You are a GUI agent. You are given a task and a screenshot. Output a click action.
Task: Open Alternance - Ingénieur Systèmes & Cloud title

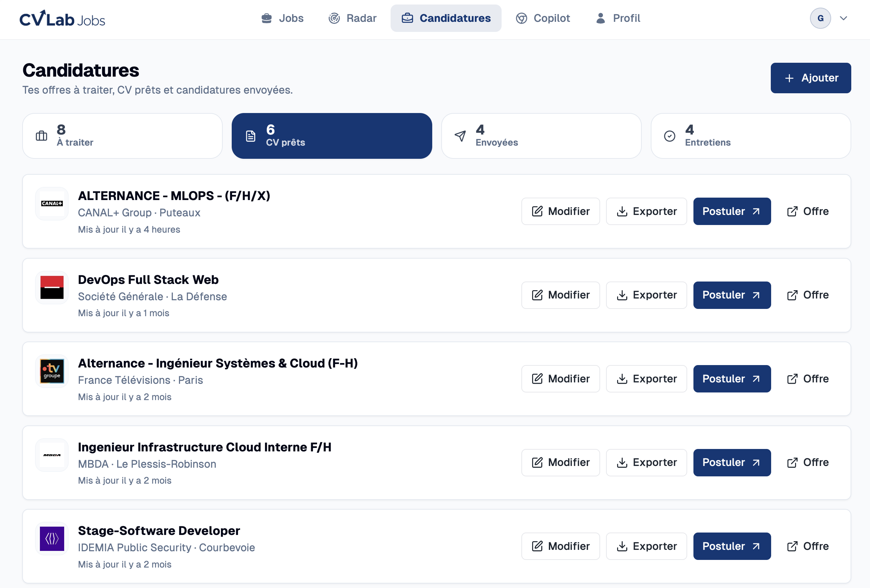218,363
